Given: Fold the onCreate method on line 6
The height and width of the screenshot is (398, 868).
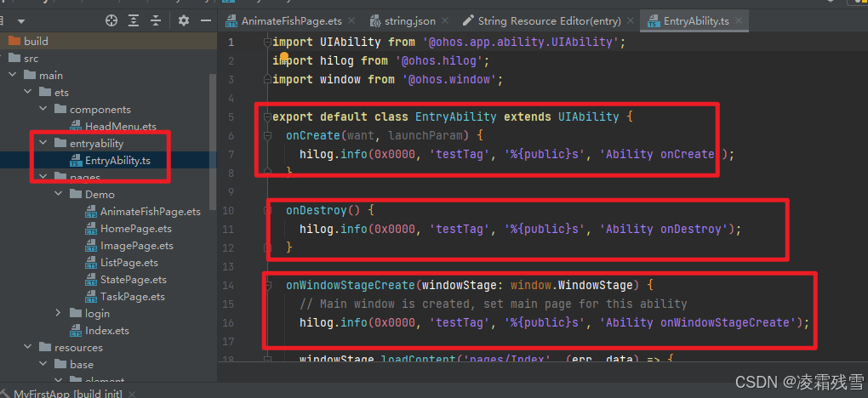Looking at the screenshot, I should [267, 135].
